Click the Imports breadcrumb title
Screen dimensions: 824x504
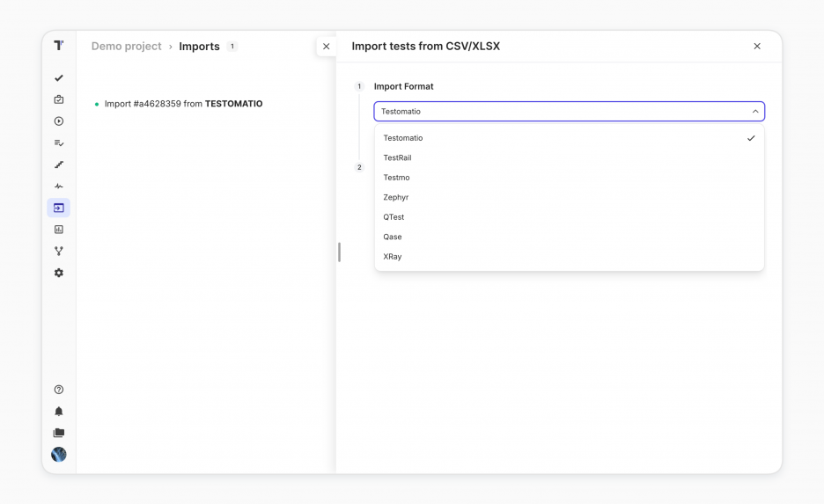coord(199,47)
